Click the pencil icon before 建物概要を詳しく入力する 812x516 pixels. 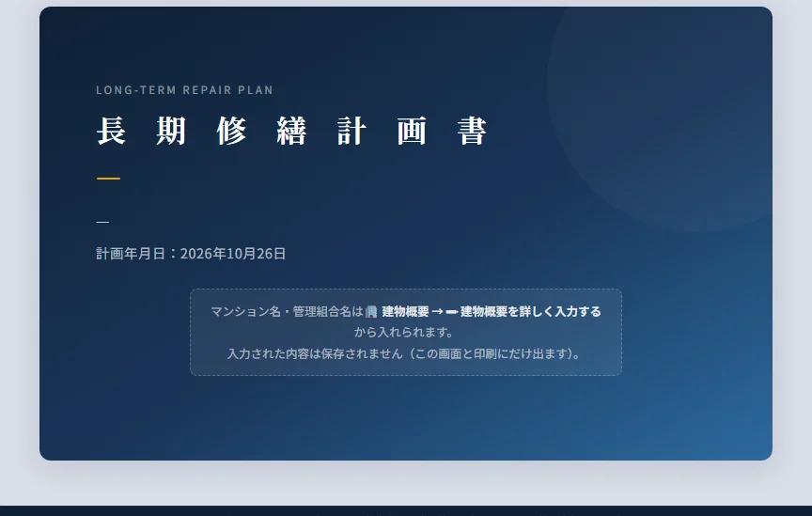coord(451,311)
